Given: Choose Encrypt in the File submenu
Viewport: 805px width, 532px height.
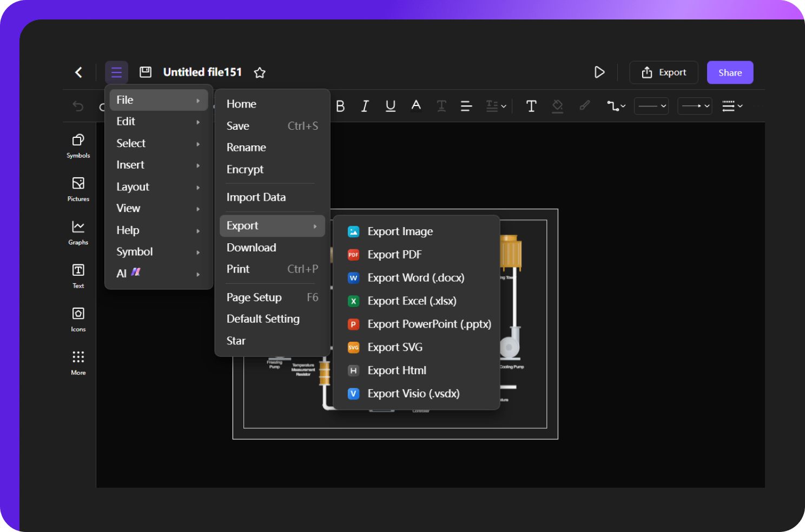Looking at the screenshot, I should coord(272,169).
